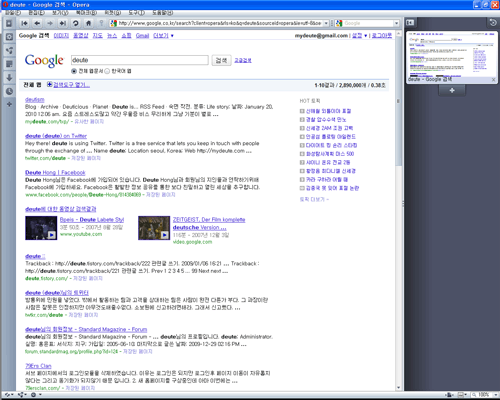Open the images link in Google top bar
500x400 pixels.
(x=61, y=35)
